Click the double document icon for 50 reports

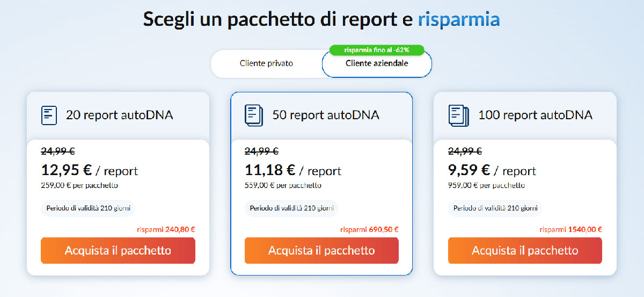[253, 115]
